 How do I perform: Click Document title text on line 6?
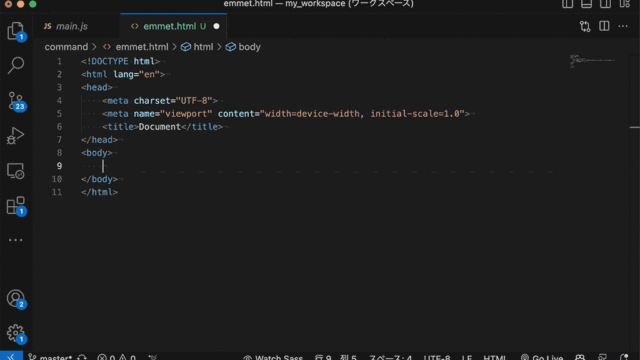[x=160, y=127]
